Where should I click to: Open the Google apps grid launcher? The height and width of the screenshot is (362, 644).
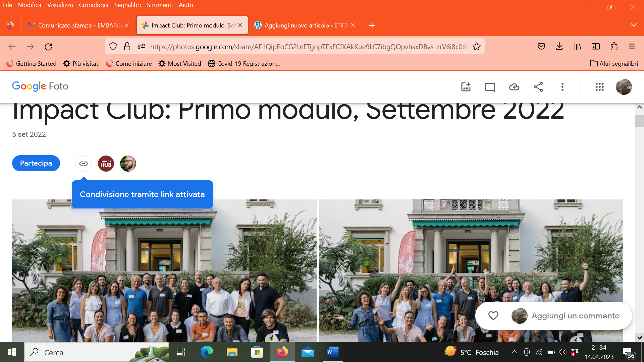[600, 87]
